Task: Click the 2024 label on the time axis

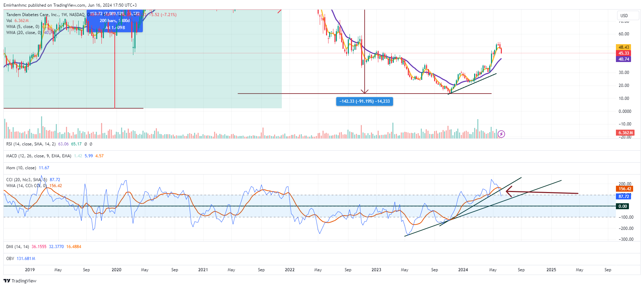Action: pos(463,270)
